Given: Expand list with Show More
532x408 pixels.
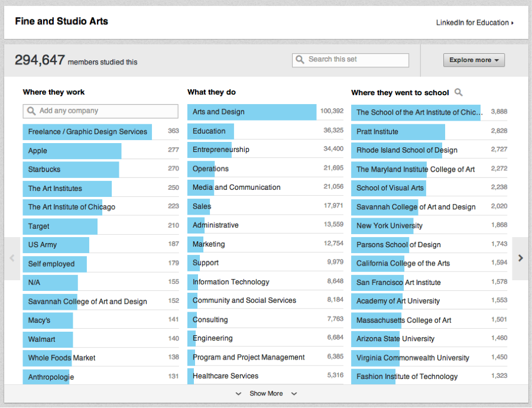Looking at the screenshot, I should point(266,393).
